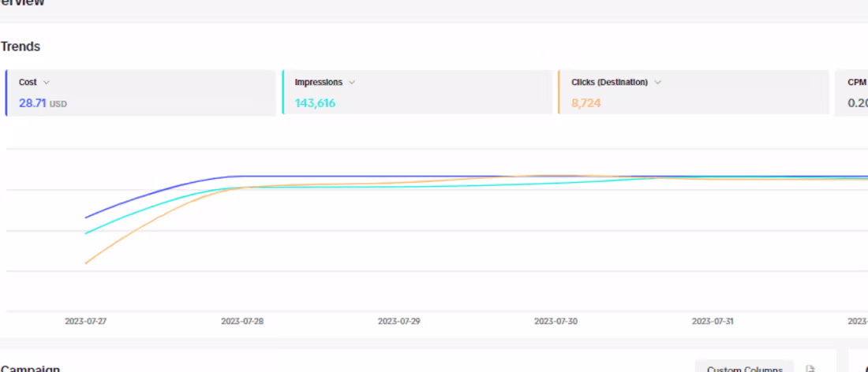868x372 pixels.
Task: Click the orange color bar on Clicks card
Action: (x=559, y=93)
